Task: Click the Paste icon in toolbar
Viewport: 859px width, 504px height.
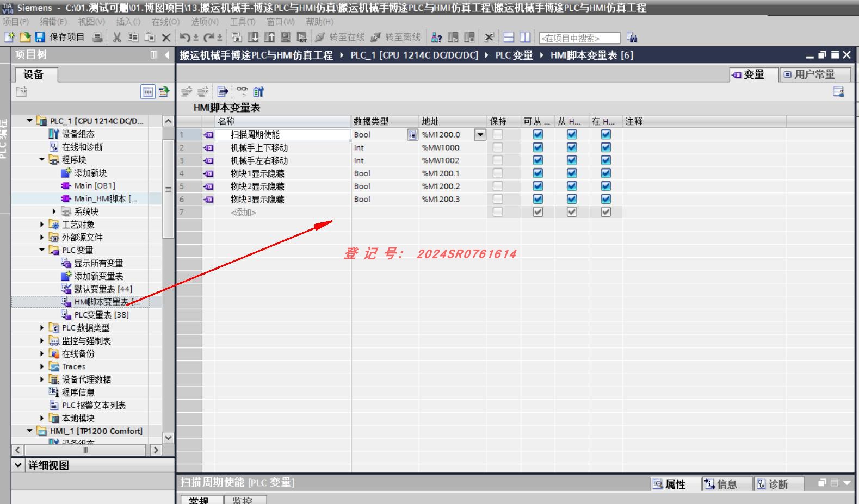Action: click(150, 38)
